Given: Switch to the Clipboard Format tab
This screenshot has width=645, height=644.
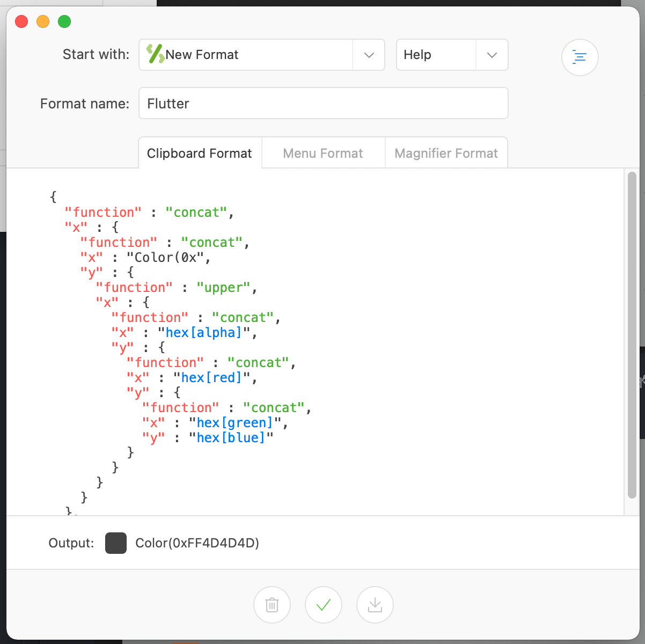Looking at the screenshot, I should [x=200, y=153].
